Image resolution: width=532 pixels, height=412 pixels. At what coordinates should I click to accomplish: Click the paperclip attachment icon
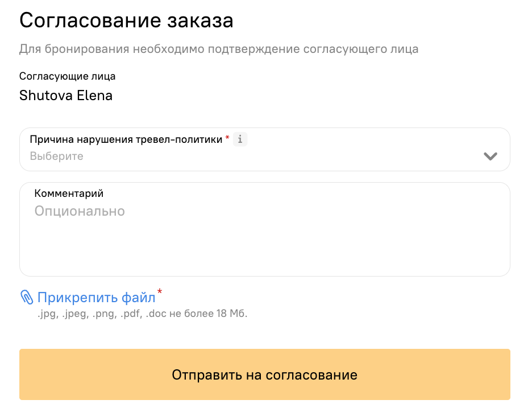click(27, 297)
